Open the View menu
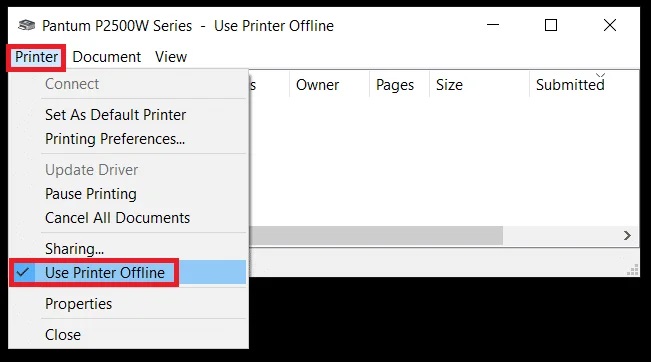Viewport: 651px width, 362px height. click(x=171, y=57)
